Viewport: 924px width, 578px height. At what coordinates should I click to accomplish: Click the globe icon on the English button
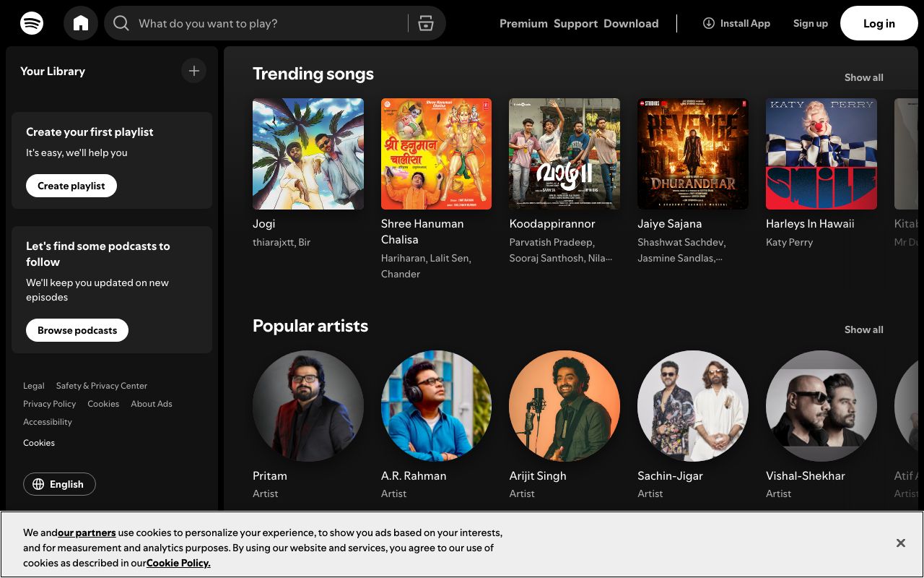point(38,484)
